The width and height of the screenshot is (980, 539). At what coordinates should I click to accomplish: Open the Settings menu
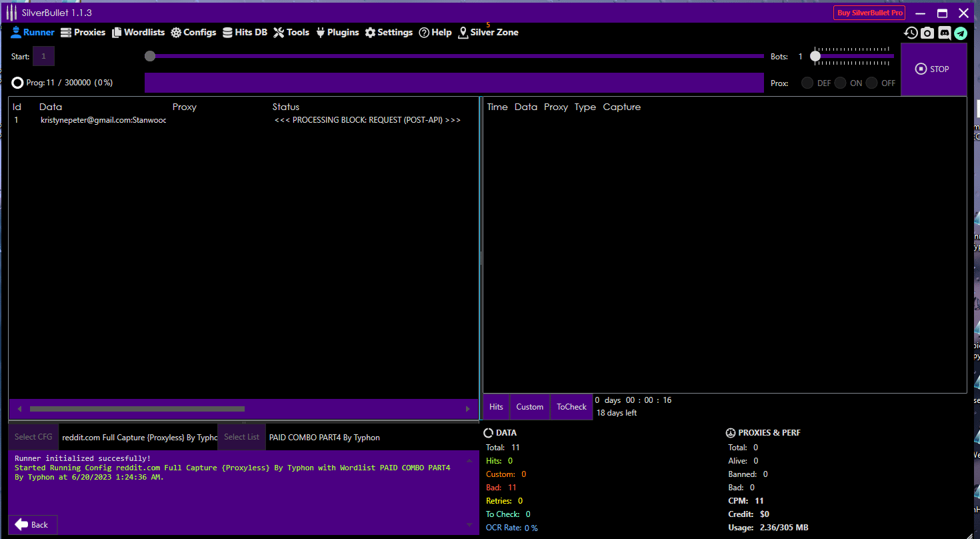tap(389, 32)
